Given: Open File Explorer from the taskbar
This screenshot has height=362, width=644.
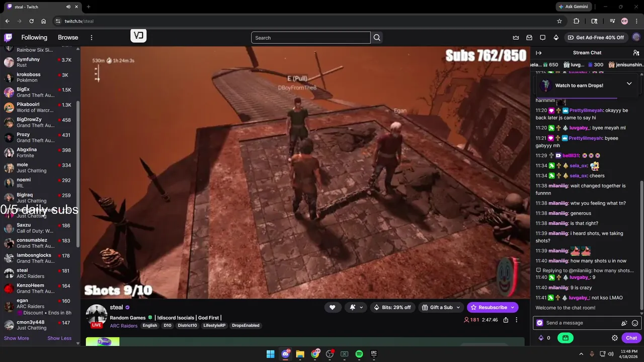Looking at the screenshot, I should click(x=300, y=354).
